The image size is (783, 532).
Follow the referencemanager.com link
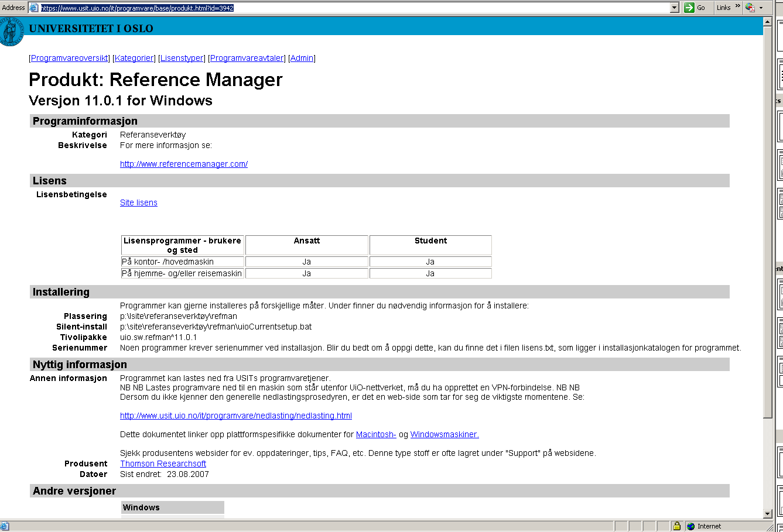184,164
